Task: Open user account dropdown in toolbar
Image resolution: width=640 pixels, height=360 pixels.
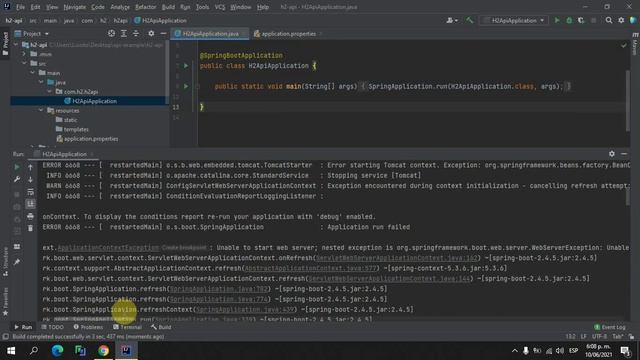Action: [x=452, y=20]
